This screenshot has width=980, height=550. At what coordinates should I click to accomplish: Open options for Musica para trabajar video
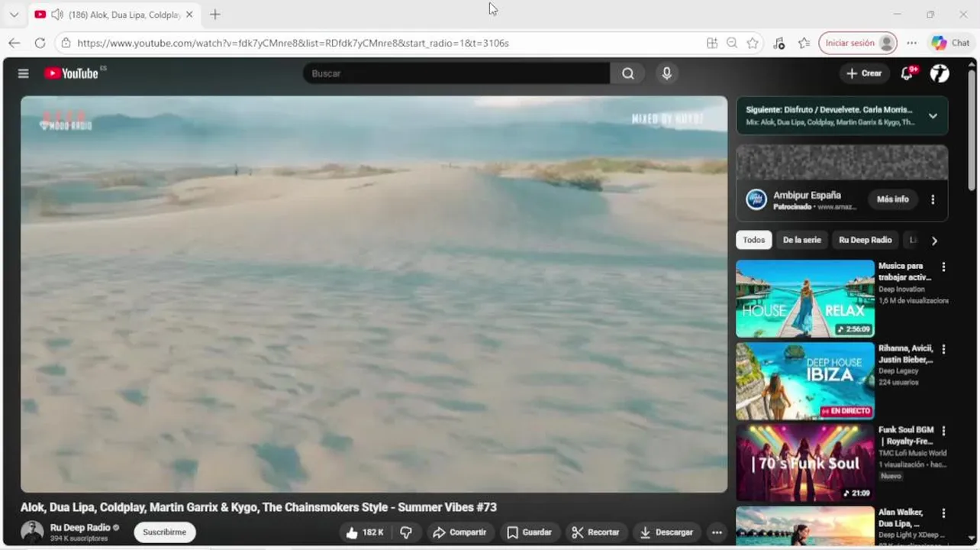943,267
